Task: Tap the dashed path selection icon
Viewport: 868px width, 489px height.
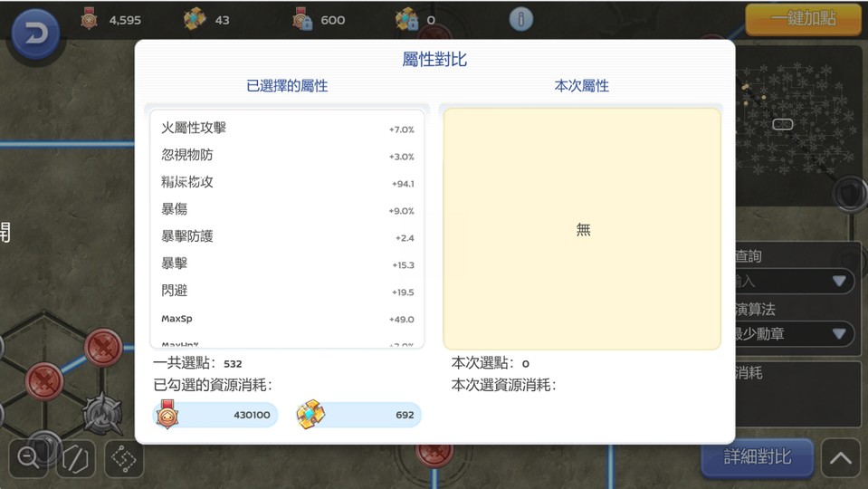Action: click(123, 458)
